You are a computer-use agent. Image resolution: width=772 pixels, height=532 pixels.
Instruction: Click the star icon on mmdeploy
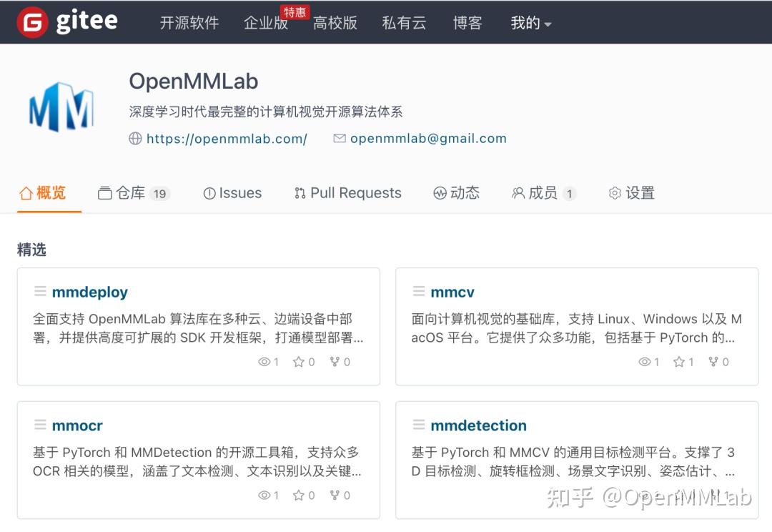pos(298,362)
